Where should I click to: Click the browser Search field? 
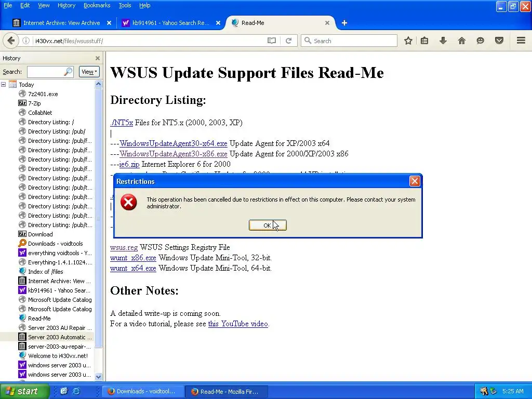point(349,41)
